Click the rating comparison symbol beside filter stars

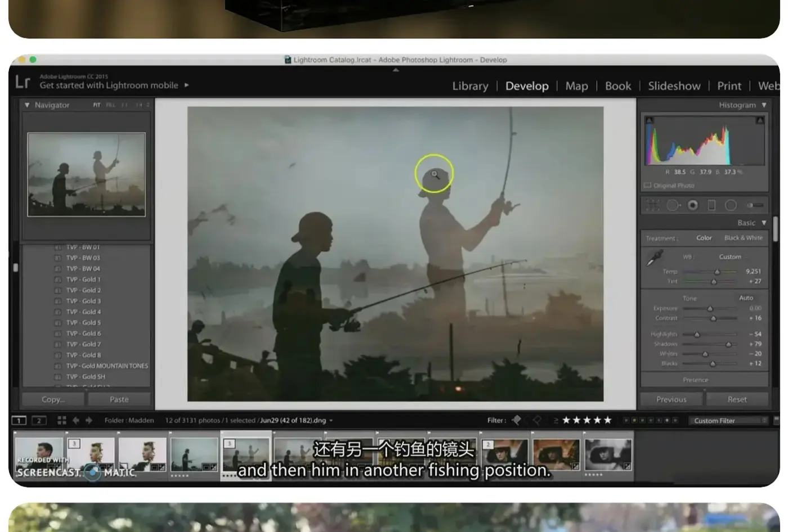pos(556,421)
